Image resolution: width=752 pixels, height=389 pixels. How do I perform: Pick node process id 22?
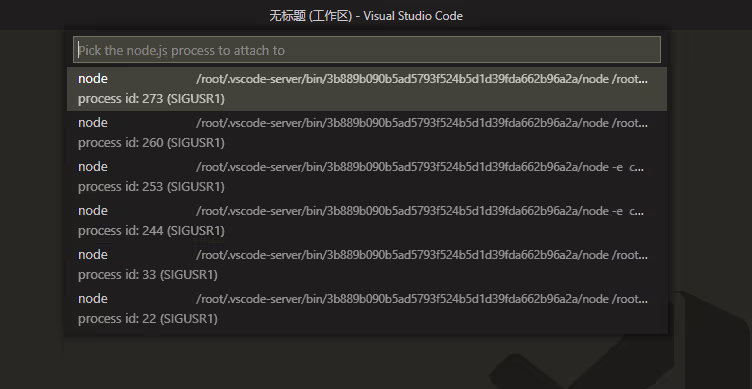tap(367, 309)
